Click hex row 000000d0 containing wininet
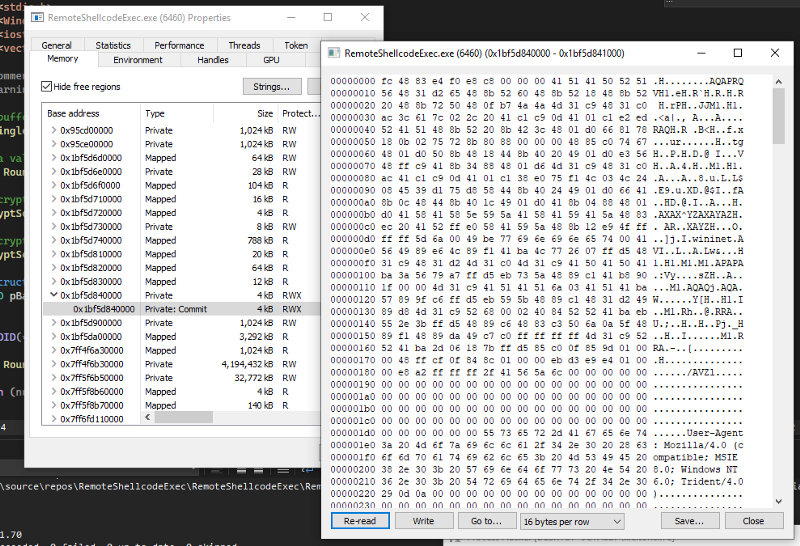 [537, 239]
